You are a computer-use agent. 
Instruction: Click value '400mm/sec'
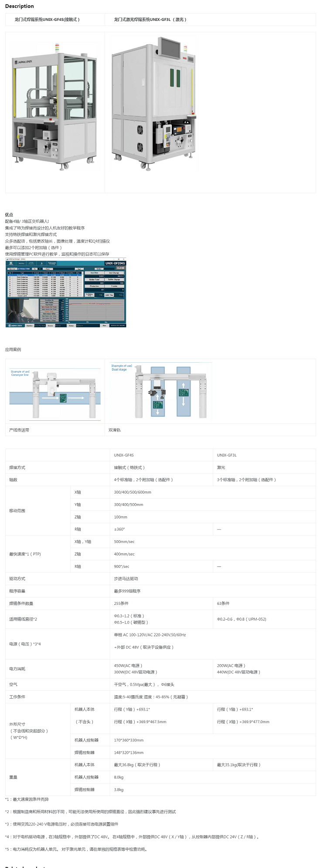point(124,554)
